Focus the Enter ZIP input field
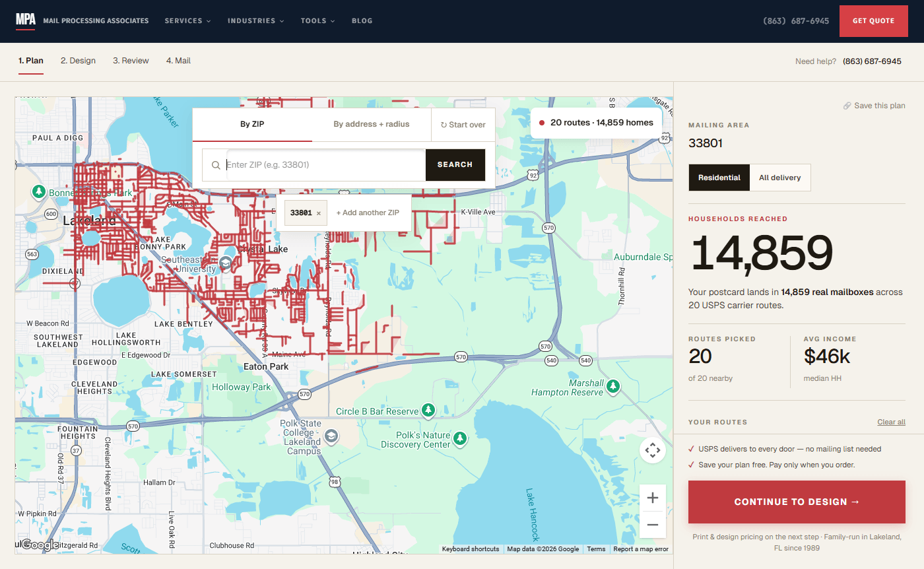The width and height of the screenshot is (924, 569). pyautogui.click(x=325, y=165)
